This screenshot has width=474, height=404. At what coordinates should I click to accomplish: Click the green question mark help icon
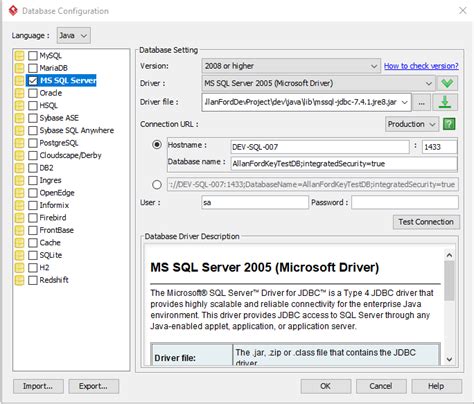[449, 124]
